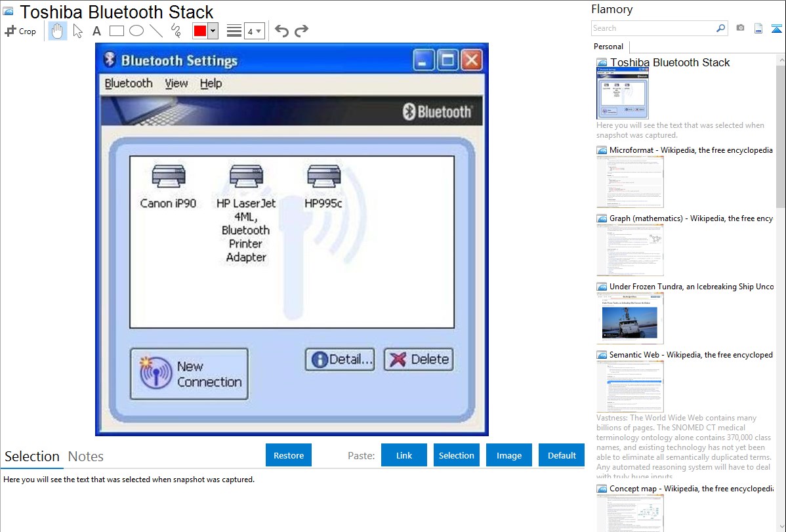Pick the rectangle shape tool
Screen dimensions: 786x532
117,31
